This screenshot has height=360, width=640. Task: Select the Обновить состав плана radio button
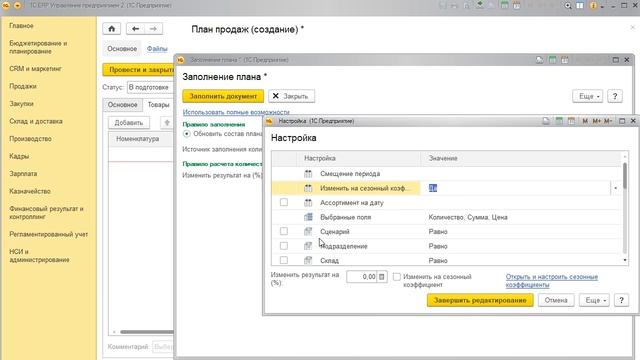187,134
